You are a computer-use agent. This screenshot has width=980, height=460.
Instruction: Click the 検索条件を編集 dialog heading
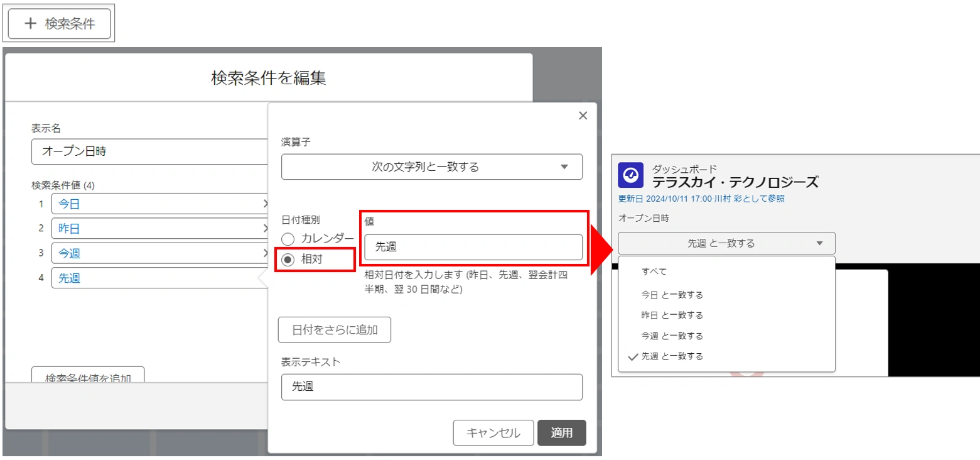tap(268, 78)
